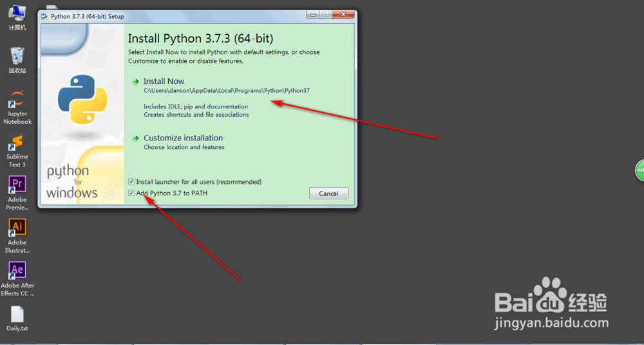Click the Cancel button in Setup
This screenshot has width=644, height=345.
tap(328, 193)
